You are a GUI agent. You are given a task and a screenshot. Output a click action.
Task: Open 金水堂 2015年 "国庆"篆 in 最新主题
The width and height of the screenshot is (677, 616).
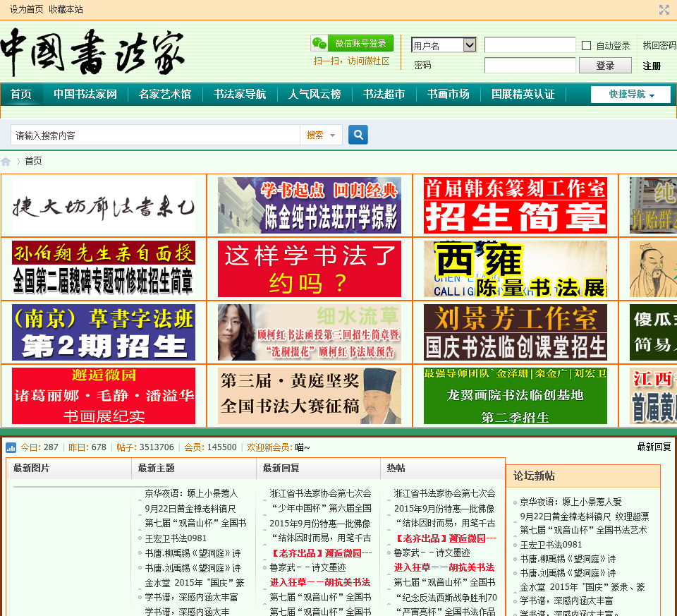pos(195,583)
